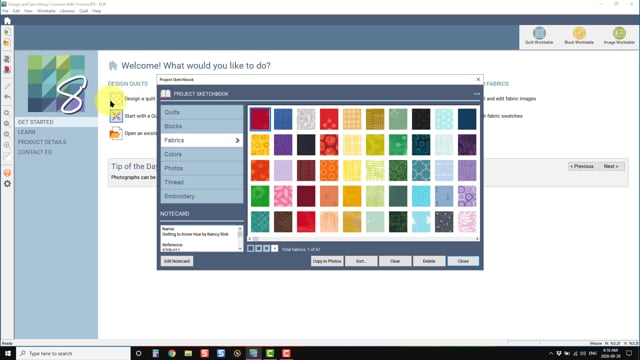Image resolution: width=640 pixels, height=360 pixels.
Task: Select the fourth swatch size view icon
Action: click(274, 249)
